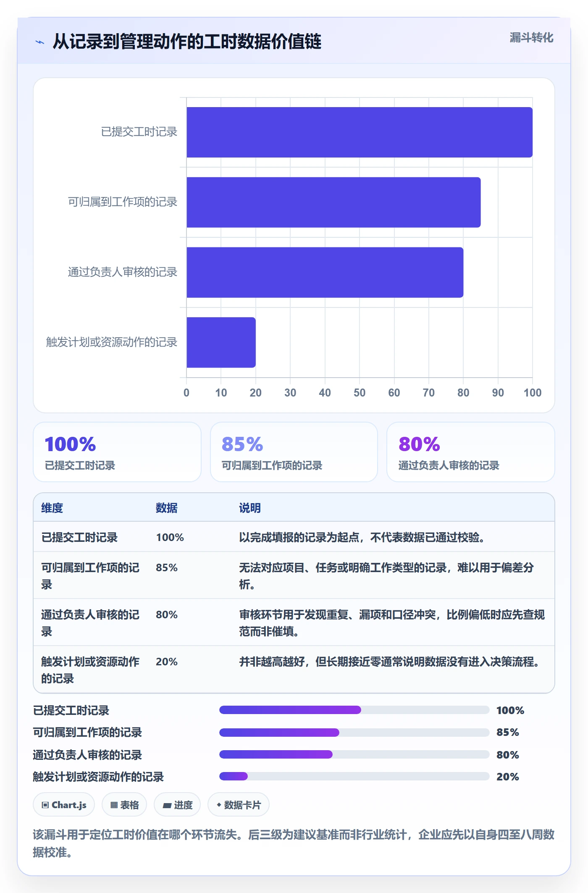Click the lightning icon beside the title

pyautogui.click(x=40, y=42)
